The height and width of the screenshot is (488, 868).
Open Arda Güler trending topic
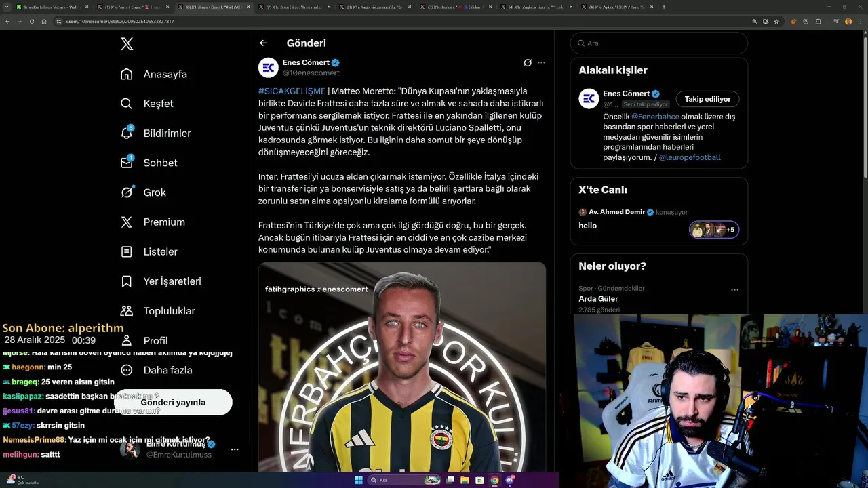[x=598, y=299]
